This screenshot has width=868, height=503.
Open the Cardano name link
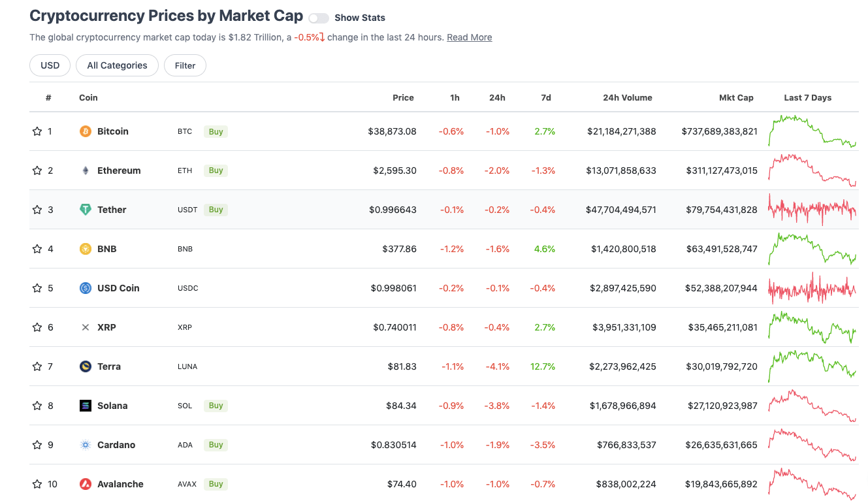(x=116, y=445)
